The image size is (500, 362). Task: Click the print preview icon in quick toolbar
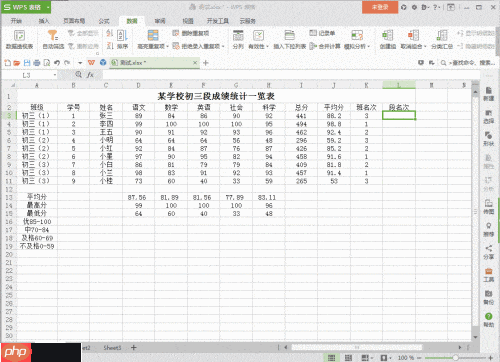(x=47, y=63)
